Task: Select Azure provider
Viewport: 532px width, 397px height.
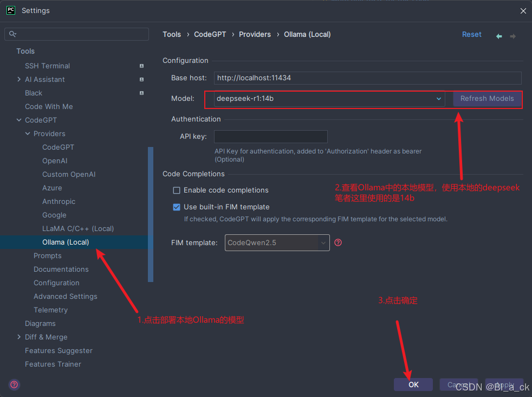Action: click(52, 188)
